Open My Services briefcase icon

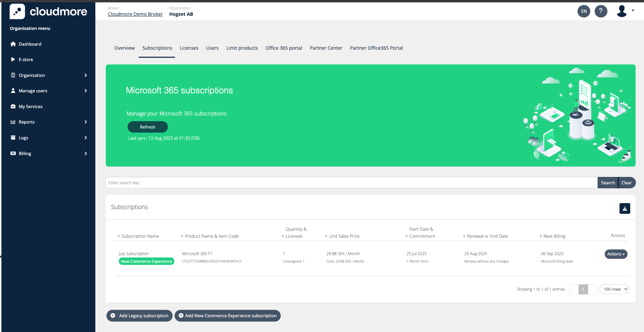pyautogui.click(x=13, y=106)
